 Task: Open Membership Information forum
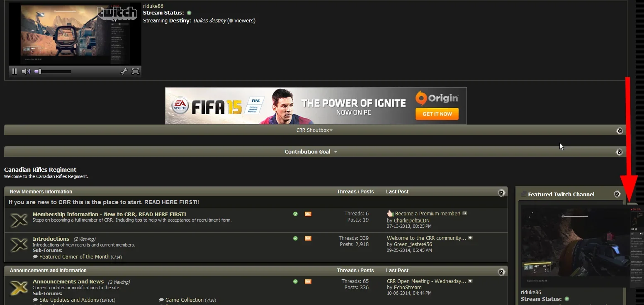point(109,214)
